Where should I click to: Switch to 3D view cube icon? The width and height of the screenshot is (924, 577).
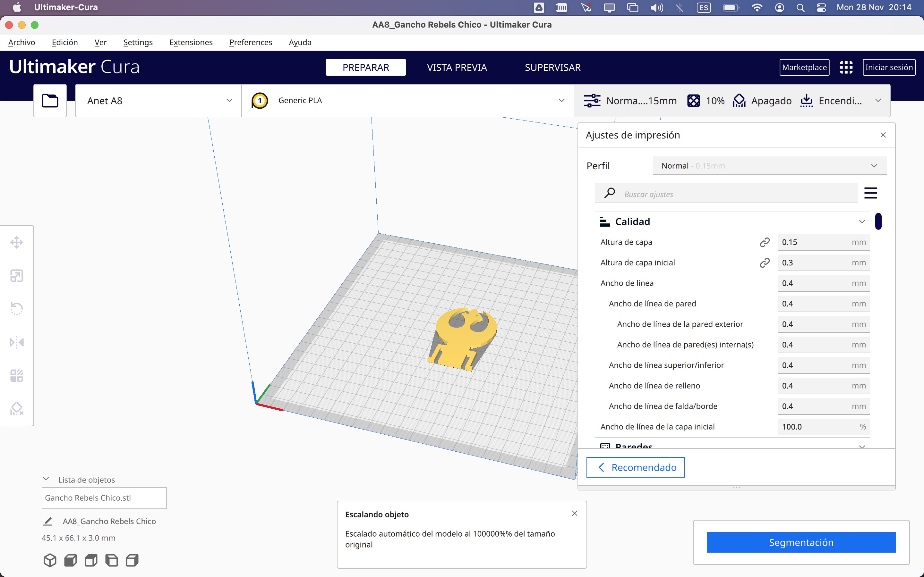click(x=50, y=560)
